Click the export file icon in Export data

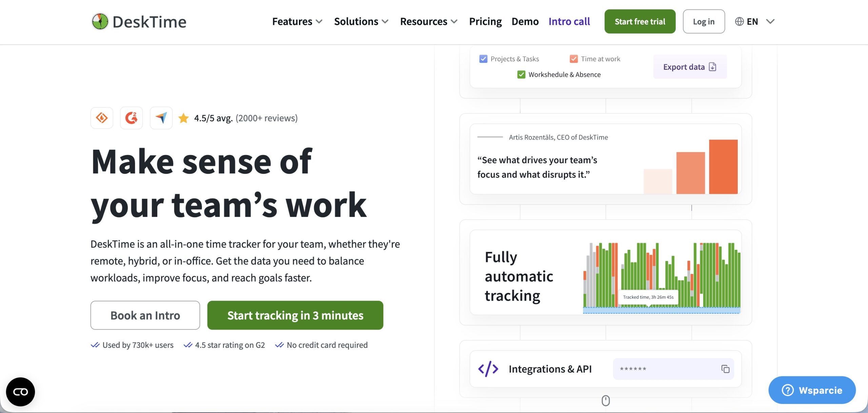[x=713, y=67]
